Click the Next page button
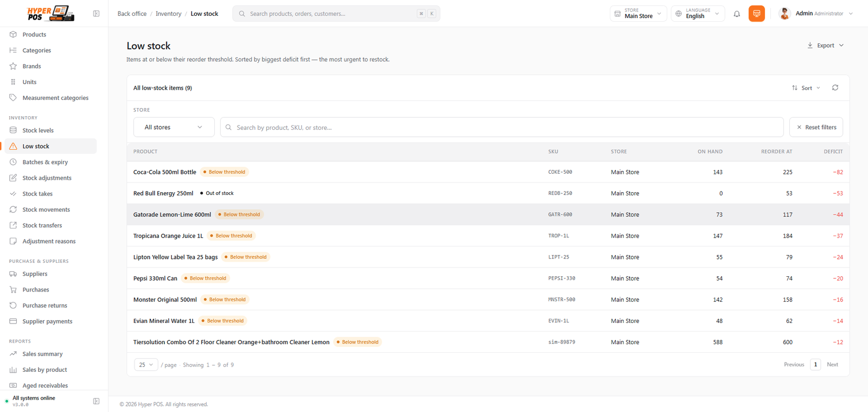 (x=832, y=365)
